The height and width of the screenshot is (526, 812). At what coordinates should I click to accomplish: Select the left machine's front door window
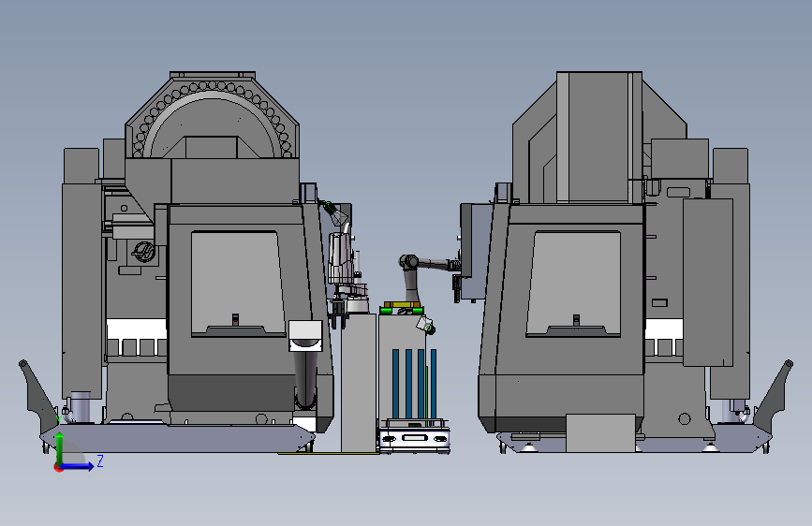click(x=238, y=284)
